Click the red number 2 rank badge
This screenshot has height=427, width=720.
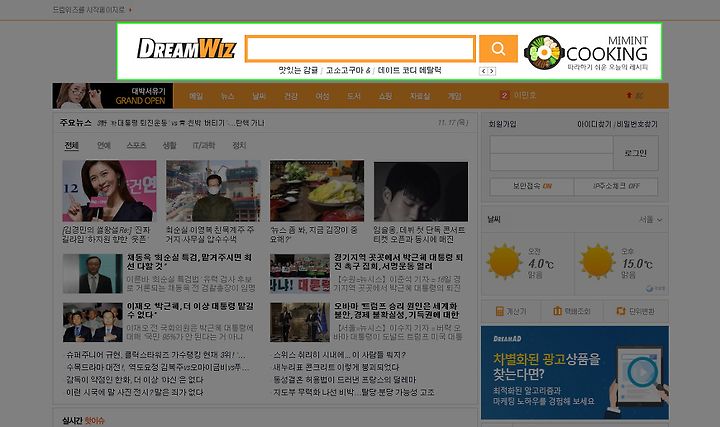tap(504, 96)
